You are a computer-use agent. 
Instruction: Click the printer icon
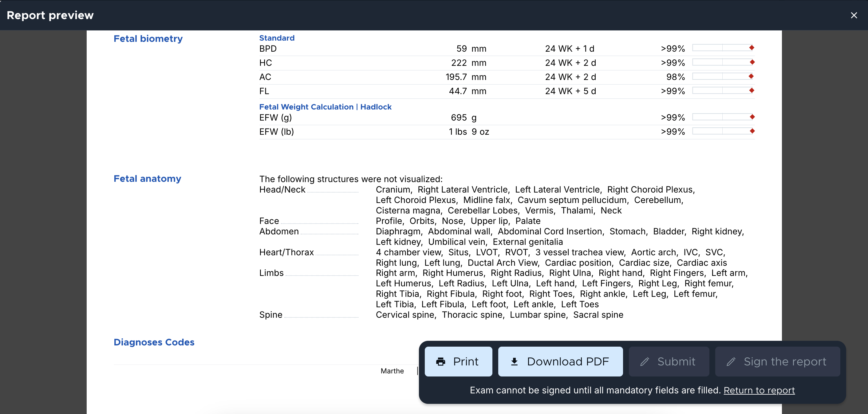pyautogui.click(x=440, y=361)
